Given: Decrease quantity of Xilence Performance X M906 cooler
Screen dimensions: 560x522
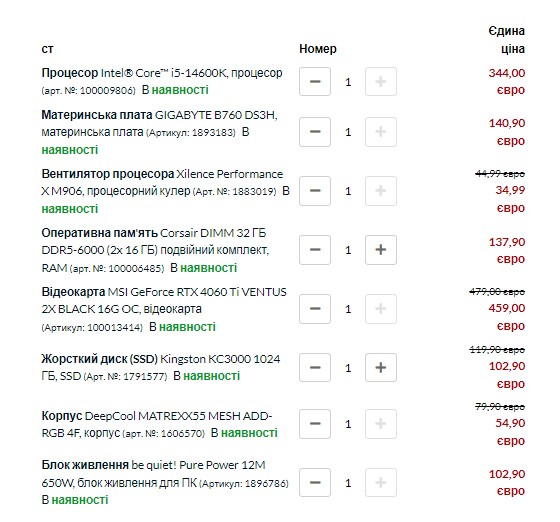Looking at the screenshot, I should [x=315, y=191].
